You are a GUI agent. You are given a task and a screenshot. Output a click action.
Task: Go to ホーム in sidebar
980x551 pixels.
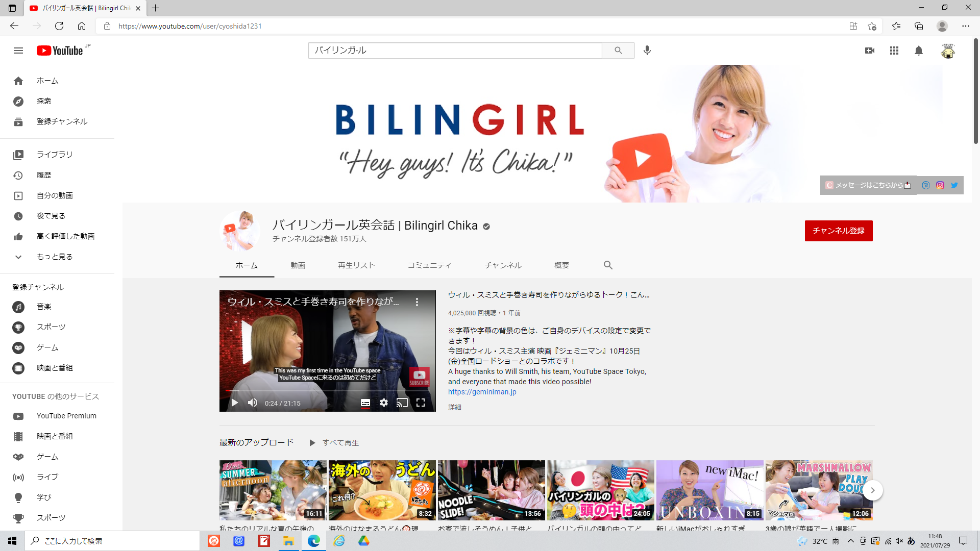(x=57, y=81)
